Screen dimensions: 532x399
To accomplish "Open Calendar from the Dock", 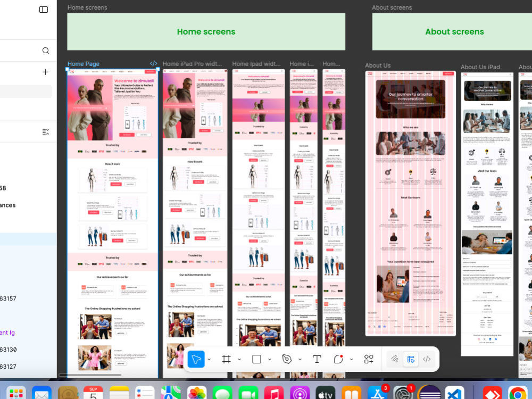I will (93, 394).
